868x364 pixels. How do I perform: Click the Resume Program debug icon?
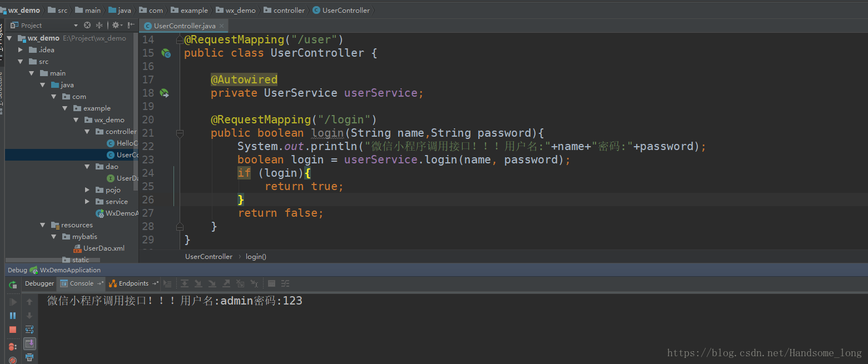(x=13, y=302)
